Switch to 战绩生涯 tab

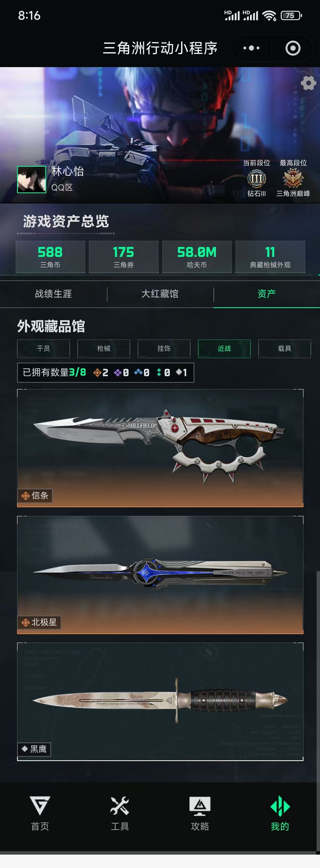(53, 294)
